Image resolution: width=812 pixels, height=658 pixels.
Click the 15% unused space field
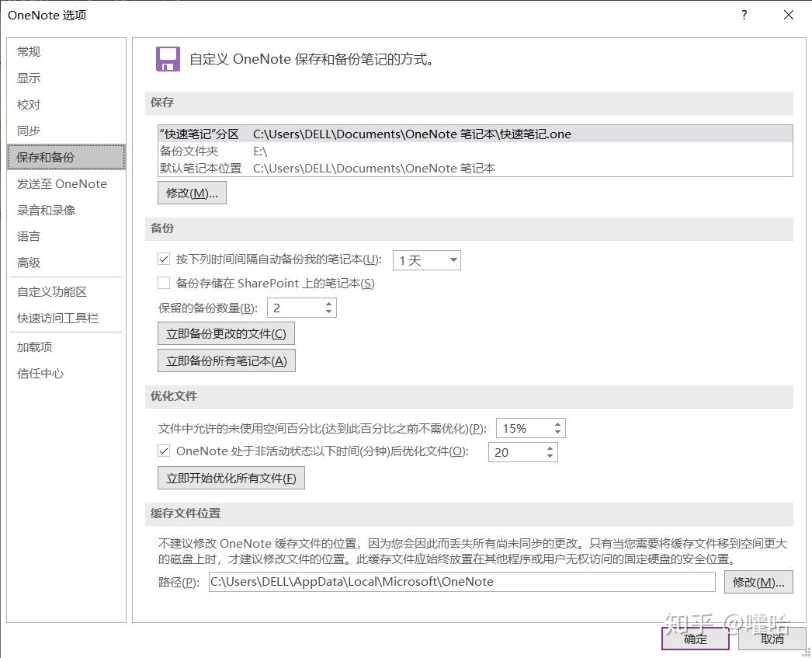click(x=525, y=429)
